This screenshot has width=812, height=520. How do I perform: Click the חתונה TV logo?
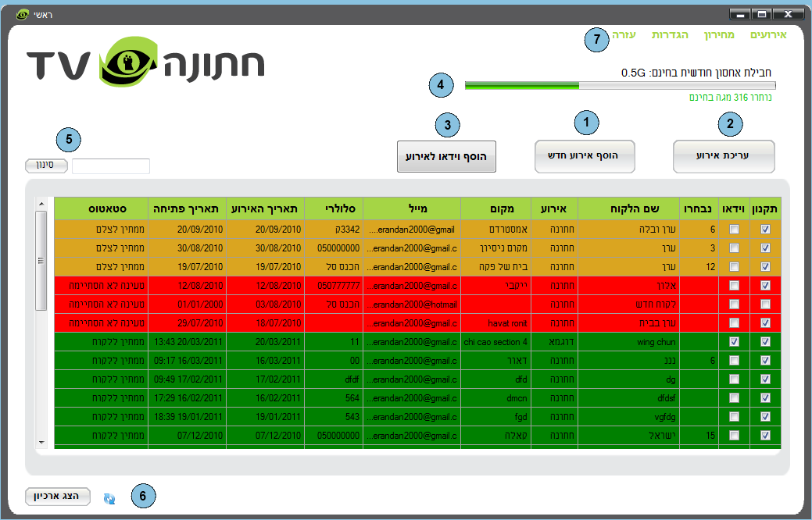(x=146, y=62)
